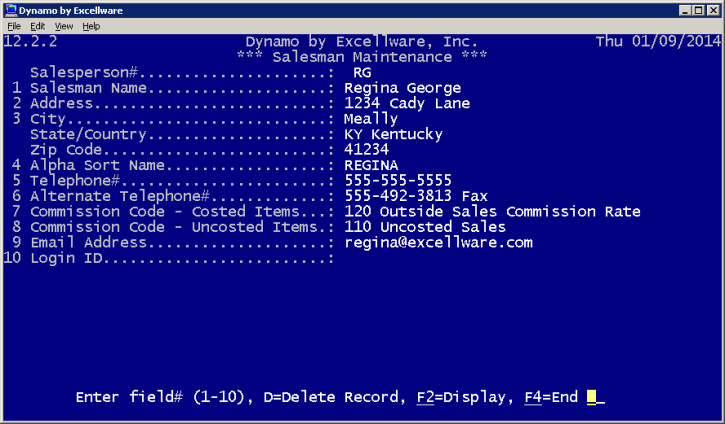Click the F4=End option
The image size is (725, 424).
pos(551,397)
